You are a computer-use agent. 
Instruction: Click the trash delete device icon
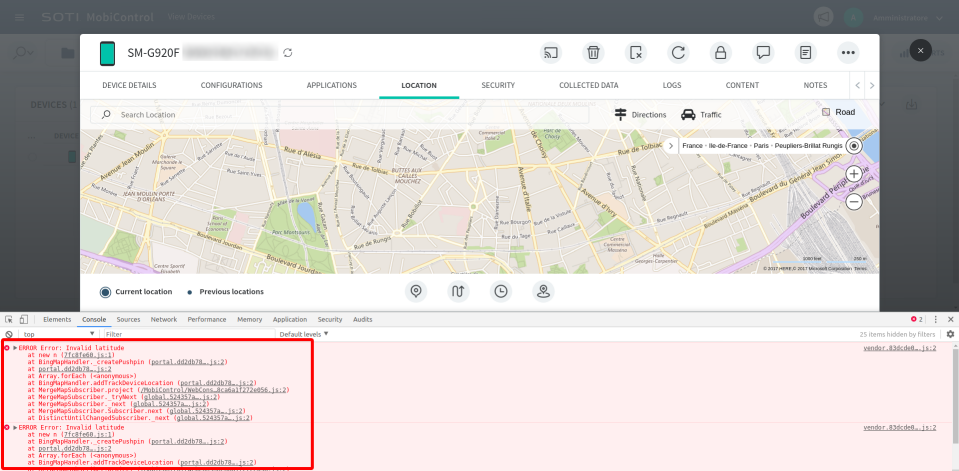(x=593, y=53)
